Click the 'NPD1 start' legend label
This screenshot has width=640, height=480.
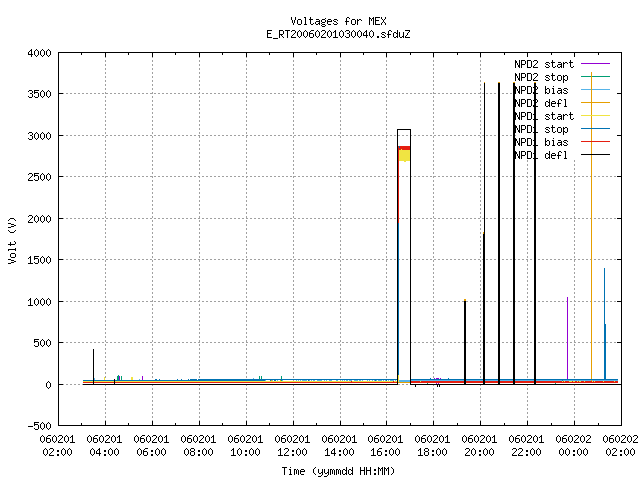point(544,116)
